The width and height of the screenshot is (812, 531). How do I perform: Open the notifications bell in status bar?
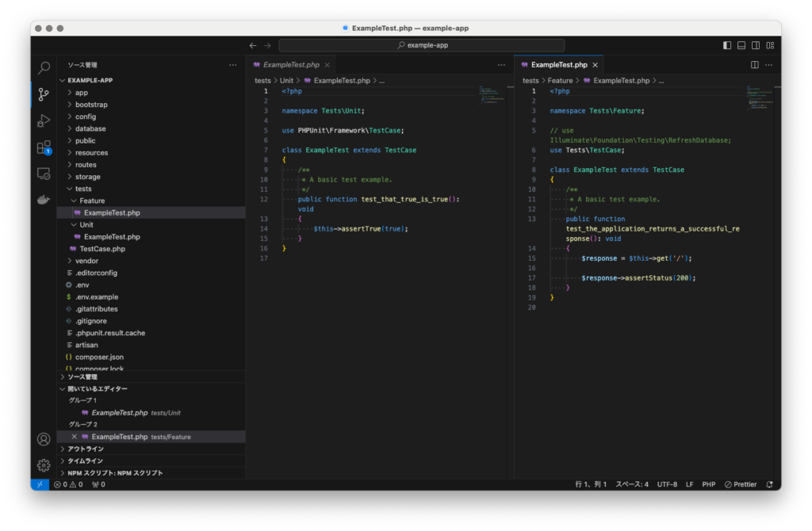pyautogui.click(x=769, y=484)
